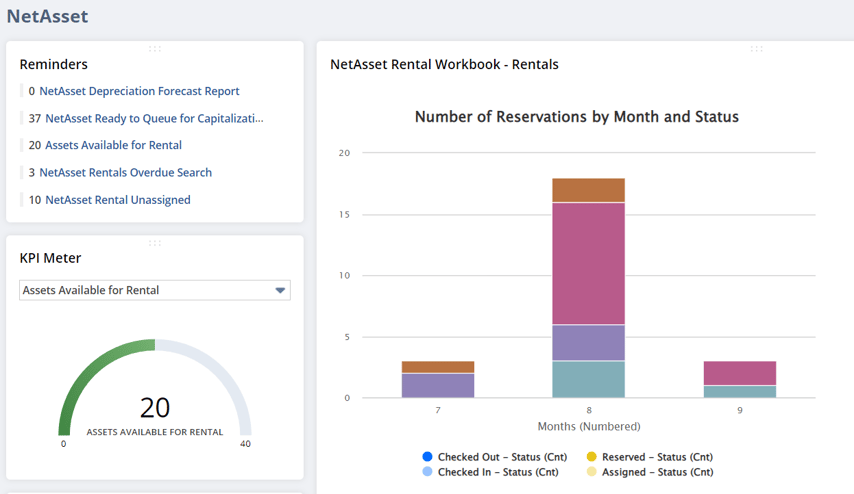
Task: Grab the KPI Meter portlet drag handle
Action: click(x=155, y=243)
